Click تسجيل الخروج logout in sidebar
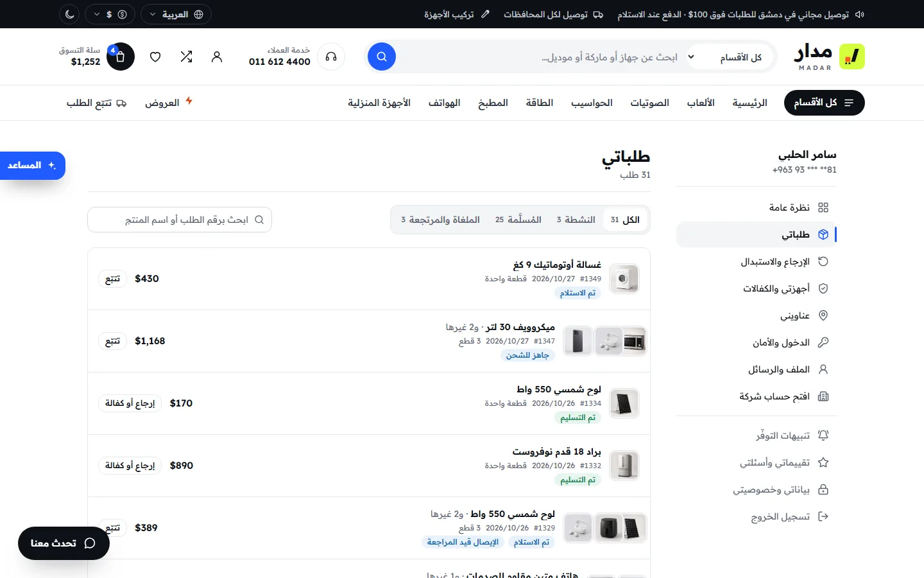The width and height of the screenshot is (924, 578). click(757, 516)
